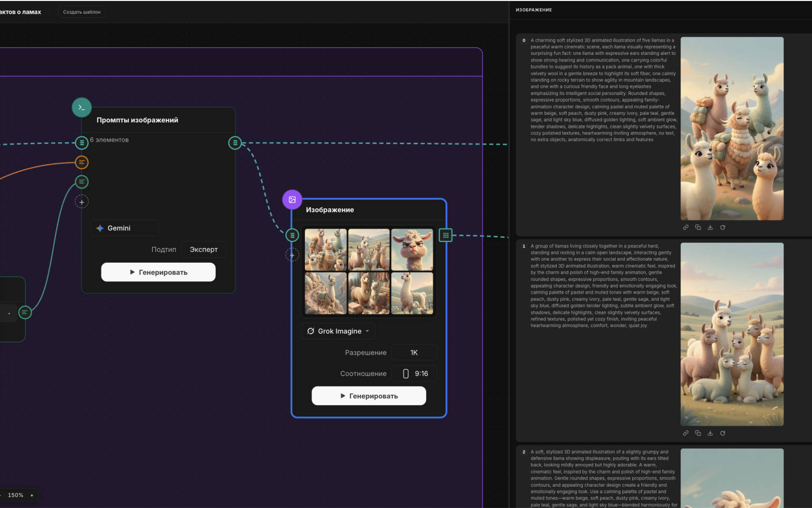
Task: Open the 9:16 aspect ratio dropdown
Action: (414, 373)
